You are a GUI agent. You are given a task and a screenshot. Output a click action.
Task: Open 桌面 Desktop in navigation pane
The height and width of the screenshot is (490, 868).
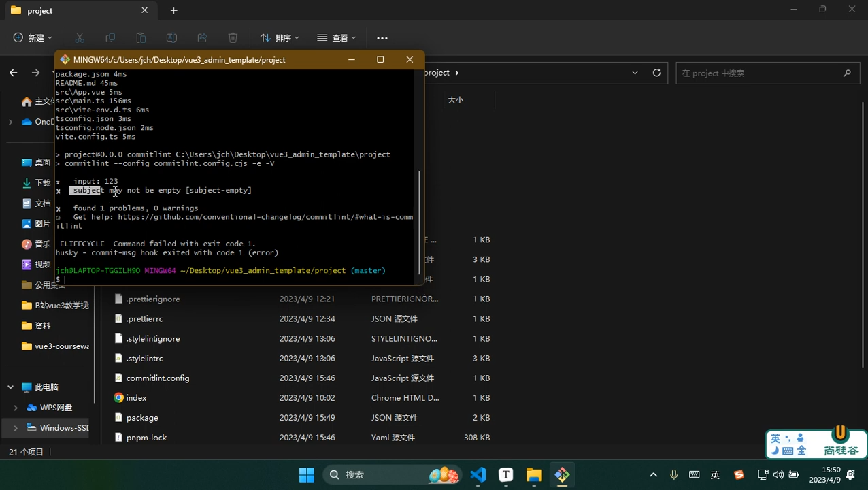point(37,163)
